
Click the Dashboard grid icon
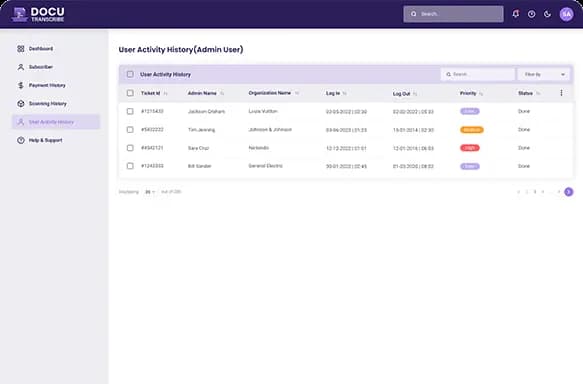pos(21,49)
